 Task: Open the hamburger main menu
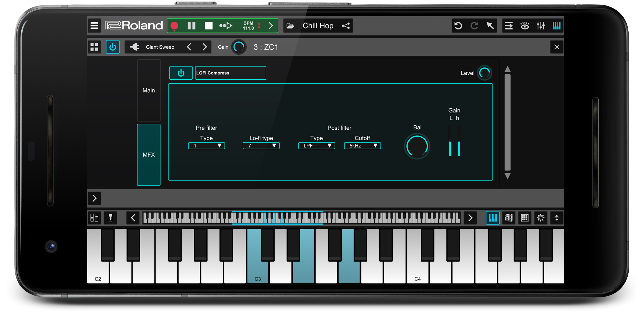pos(94,26)
